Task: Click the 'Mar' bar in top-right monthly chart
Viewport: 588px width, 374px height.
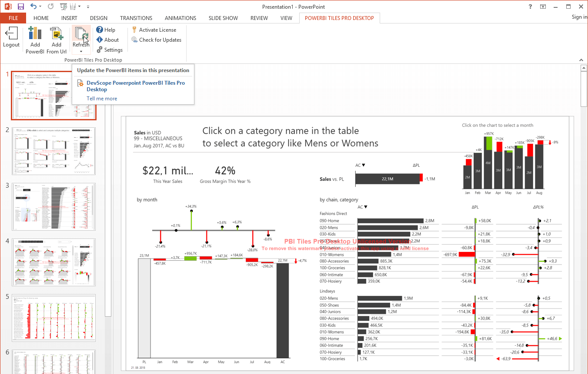Action: coord(488,162)
